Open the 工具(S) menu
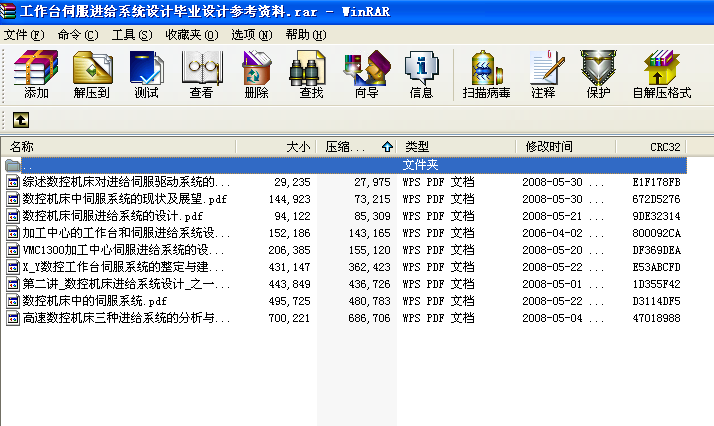Viewport: 714px width, 426px height. [x=132, y=35]
